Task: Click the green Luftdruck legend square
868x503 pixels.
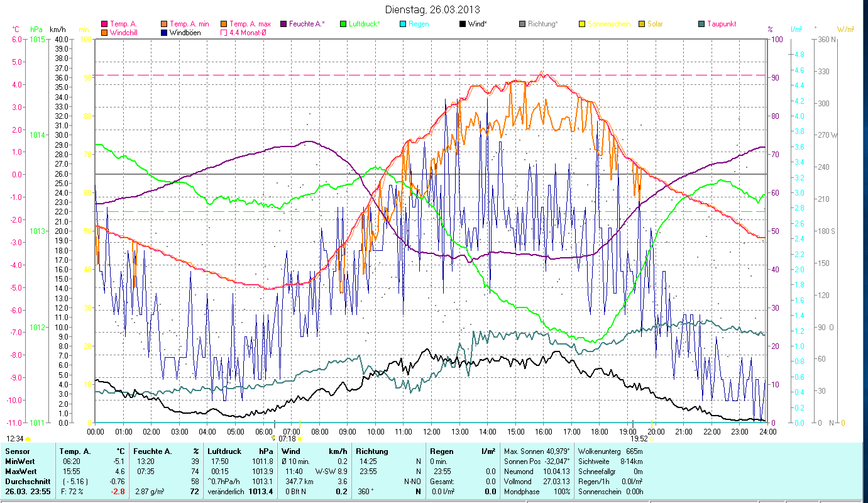Action: click(x=343, y=24)
